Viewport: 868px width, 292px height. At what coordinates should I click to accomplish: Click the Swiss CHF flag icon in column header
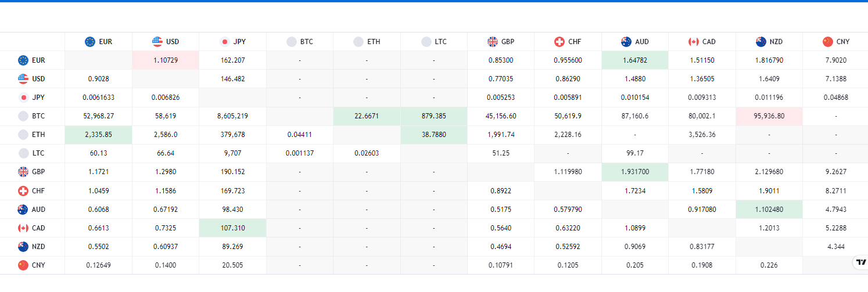pyautogui.click(x=559, y=42)
